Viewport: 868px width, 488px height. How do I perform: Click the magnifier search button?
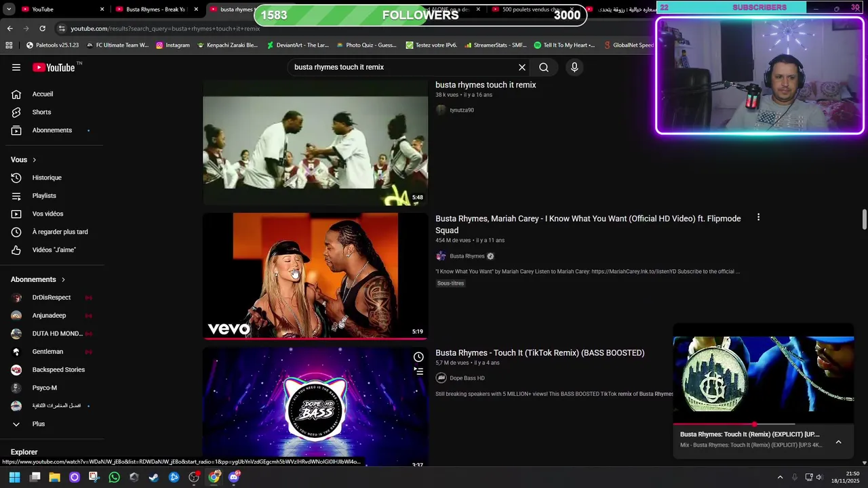(544, 67)
